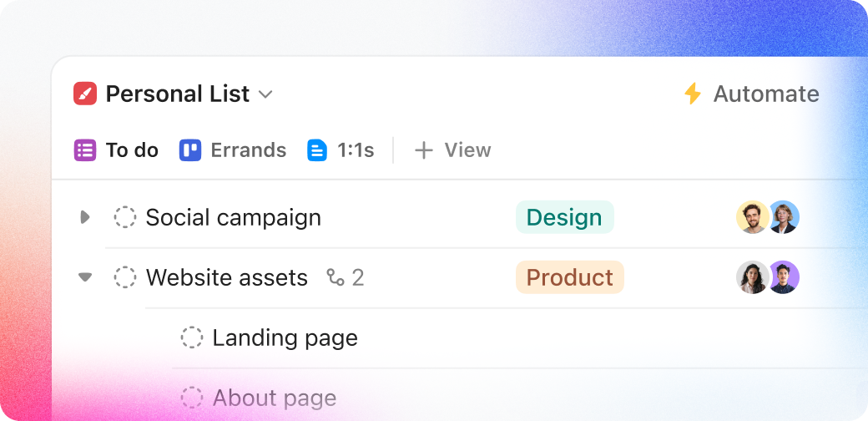Check off the Landing page subtask

192,337
